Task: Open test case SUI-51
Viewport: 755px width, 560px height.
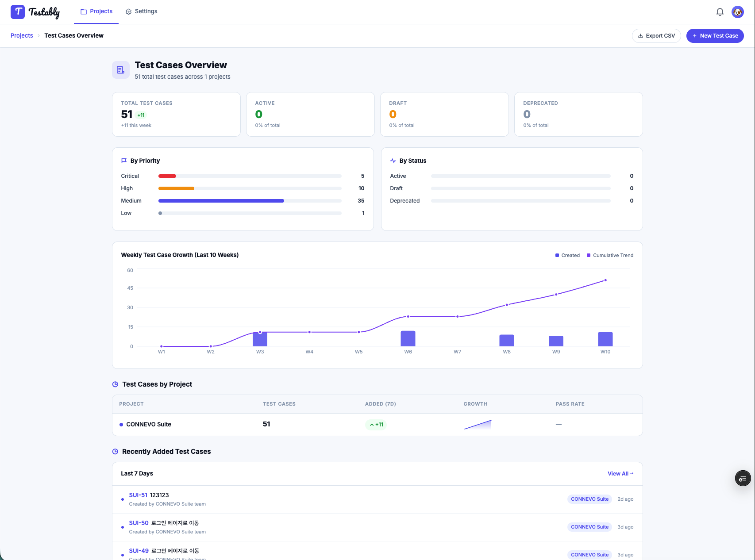Action: (138, 495)
